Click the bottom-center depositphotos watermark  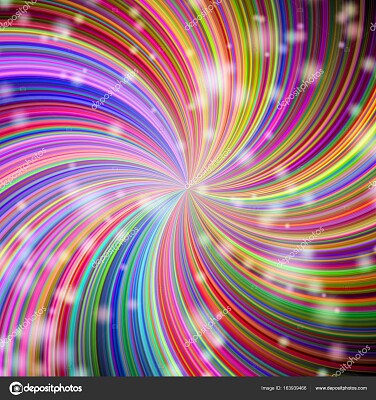(208, 327)
